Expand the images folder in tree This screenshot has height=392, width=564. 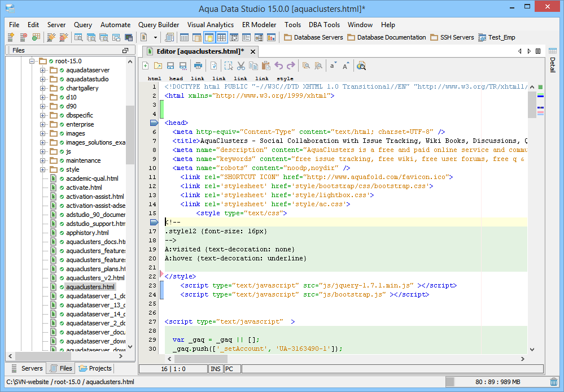click(x=43, y=133)
